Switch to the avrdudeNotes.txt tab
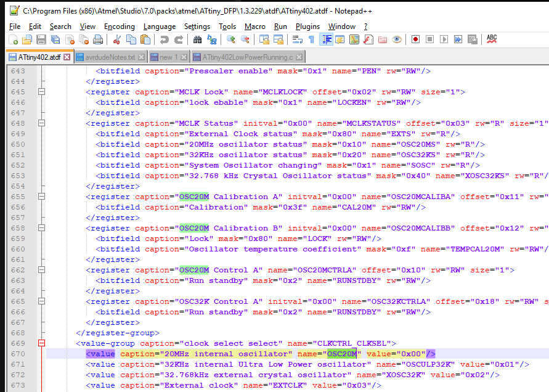 pos(110,57)
